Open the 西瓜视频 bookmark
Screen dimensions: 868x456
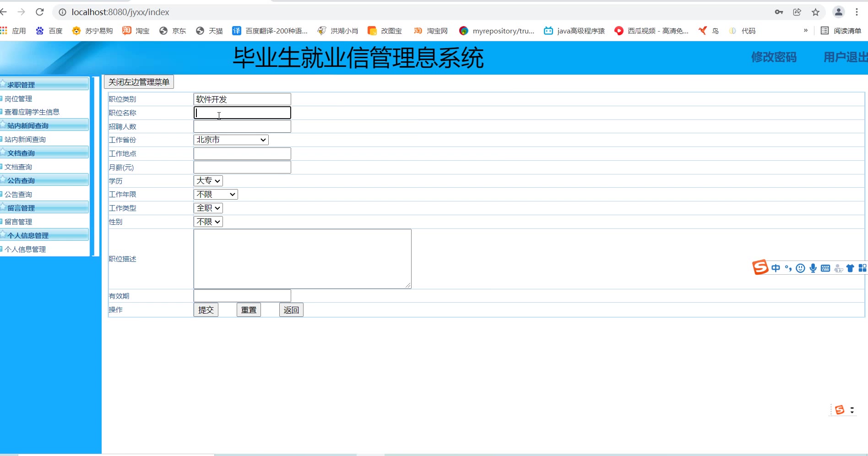pyautogui.click(x=651, y=31)
